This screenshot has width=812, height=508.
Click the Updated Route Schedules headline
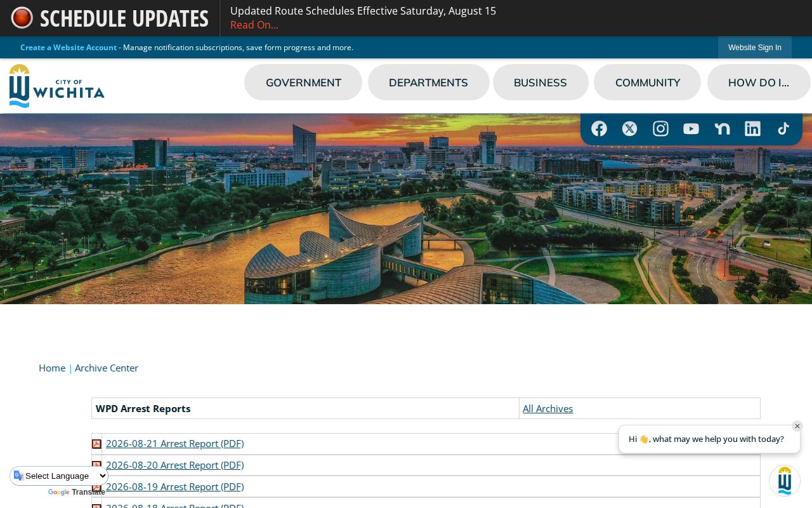pyautogui.click(x=363, y=11)
